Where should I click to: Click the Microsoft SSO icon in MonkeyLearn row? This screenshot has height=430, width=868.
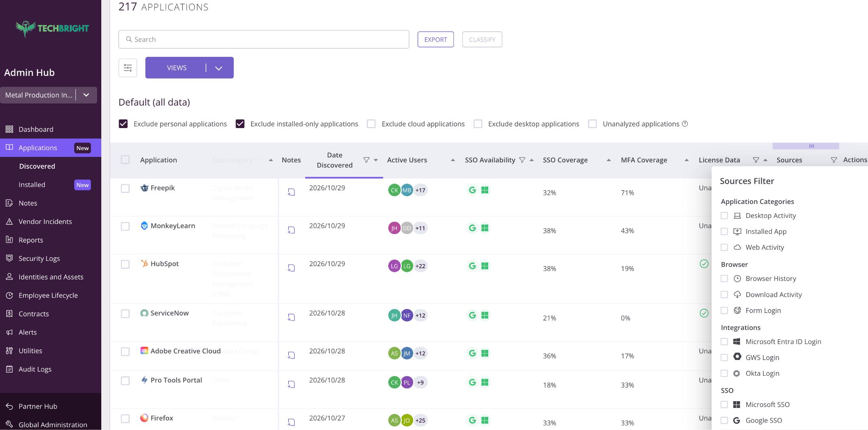pyautogui.click(x=485, y=228)
